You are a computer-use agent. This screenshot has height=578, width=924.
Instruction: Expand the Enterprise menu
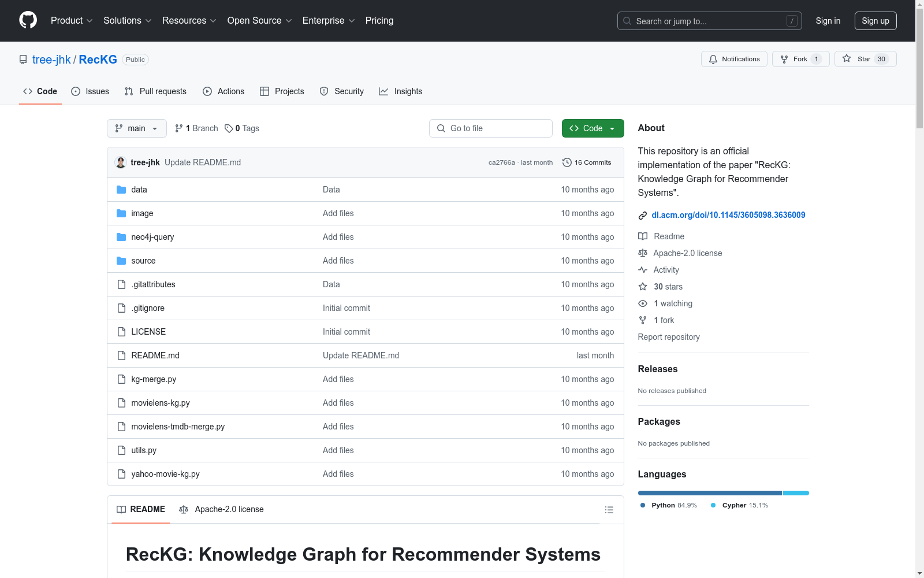[x=329, y=20]
